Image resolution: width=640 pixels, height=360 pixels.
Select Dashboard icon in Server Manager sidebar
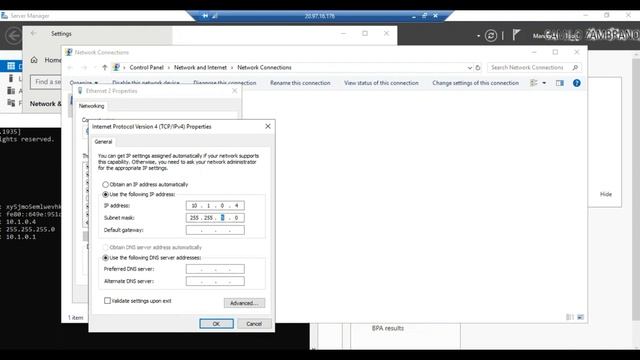point(11,66)
